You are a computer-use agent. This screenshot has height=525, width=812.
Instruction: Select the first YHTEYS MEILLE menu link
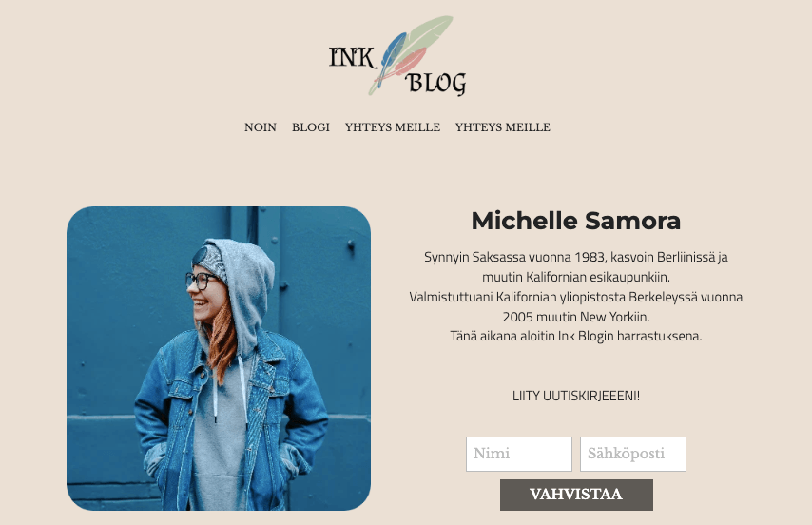[393, 127]
